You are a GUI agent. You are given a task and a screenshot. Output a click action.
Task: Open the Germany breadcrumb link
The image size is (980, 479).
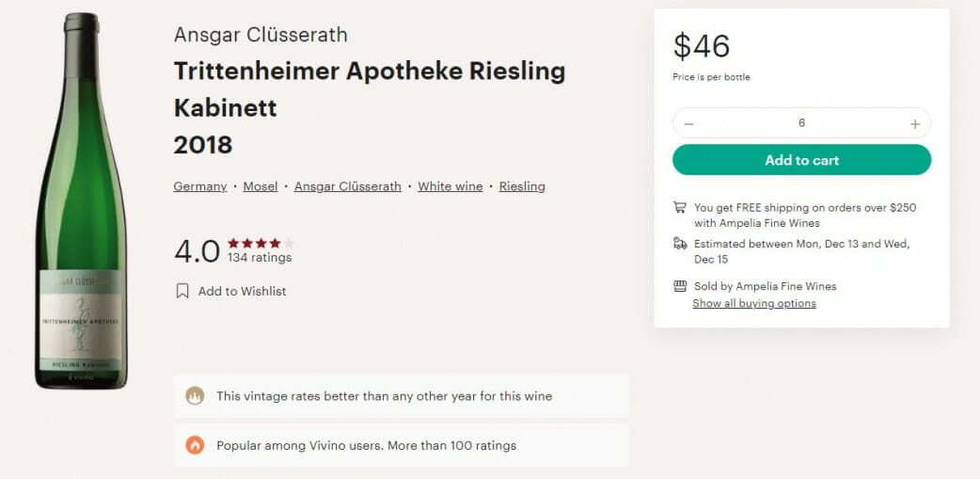200,186
